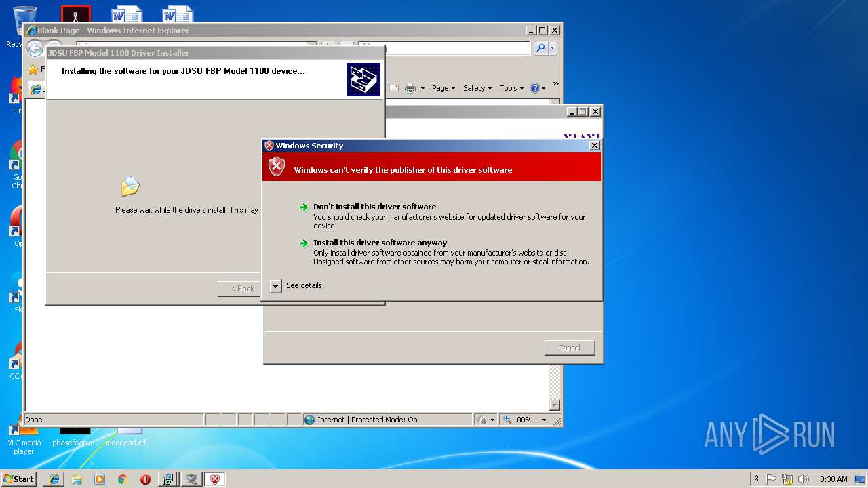Click the volume speaker tray icon

click(x=804, y=479)
